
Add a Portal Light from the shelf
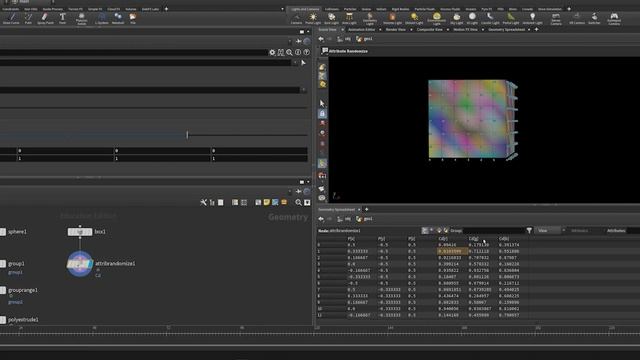(x=511, y=19)
